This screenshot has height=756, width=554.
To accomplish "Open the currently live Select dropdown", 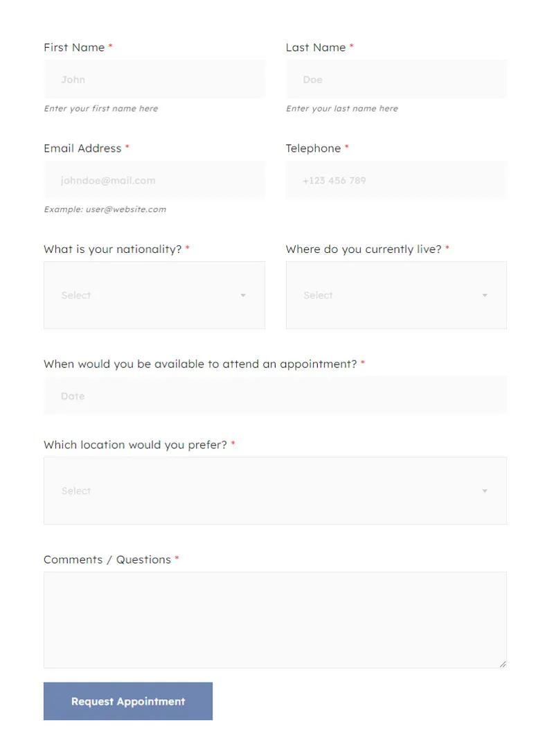I will [x=396, y=295].
